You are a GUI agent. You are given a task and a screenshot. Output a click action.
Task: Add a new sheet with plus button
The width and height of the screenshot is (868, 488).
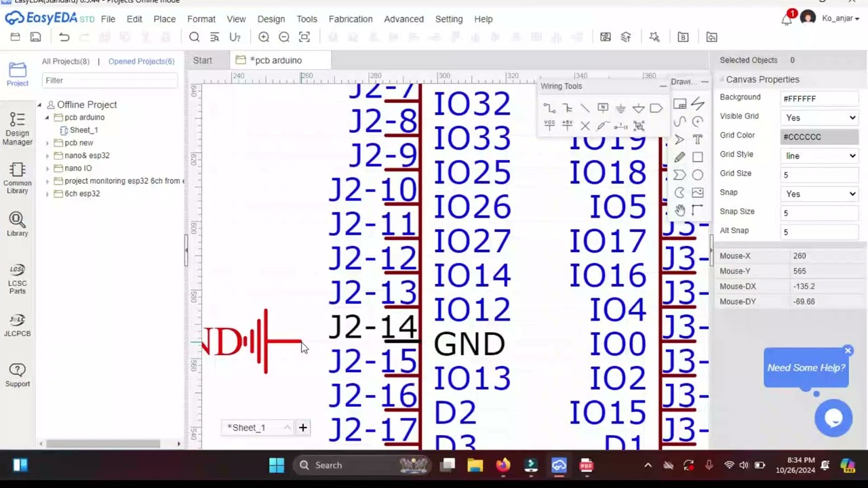pyautogui.click(x=303, y=428)
